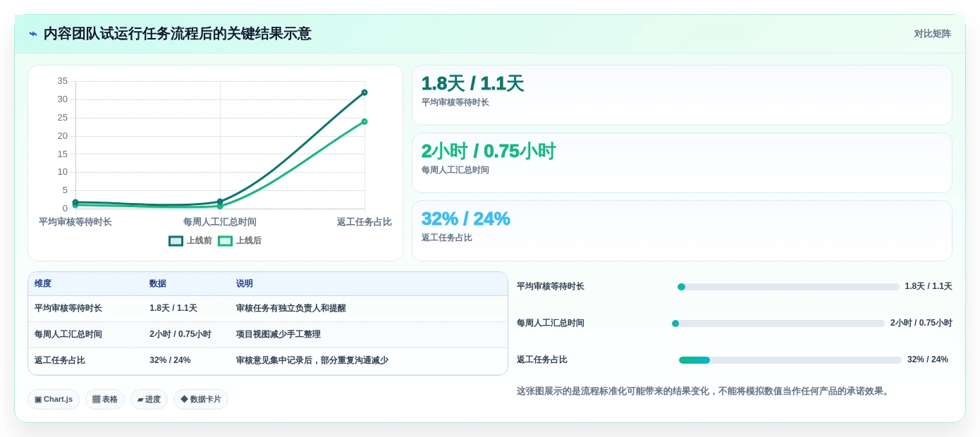
Task: Click the 平均审核等待时长 progress bar
Action: [x=788, y=287]
